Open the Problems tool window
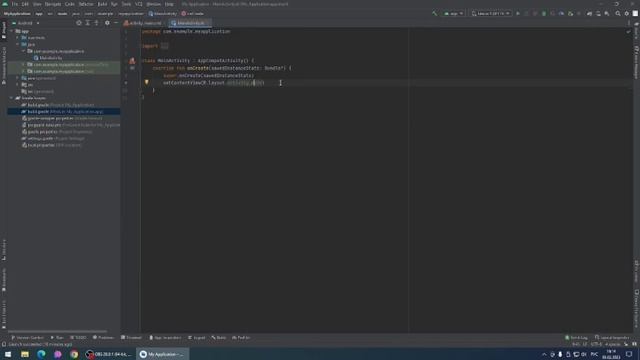Viewport: 640px width, 360px height. click(x=103, y=338)
